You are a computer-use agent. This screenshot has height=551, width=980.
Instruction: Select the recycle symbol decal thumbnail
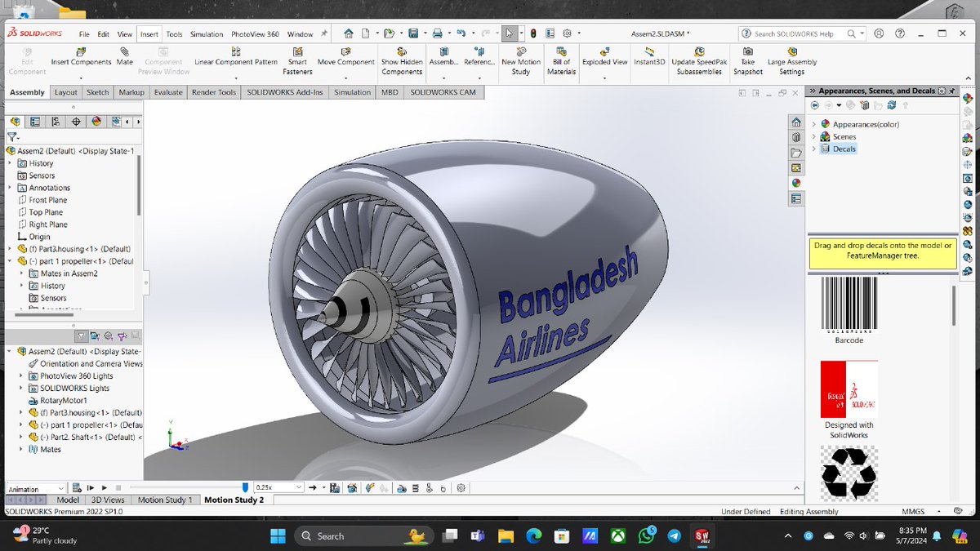pyautogui.click(x=849, y=473)
